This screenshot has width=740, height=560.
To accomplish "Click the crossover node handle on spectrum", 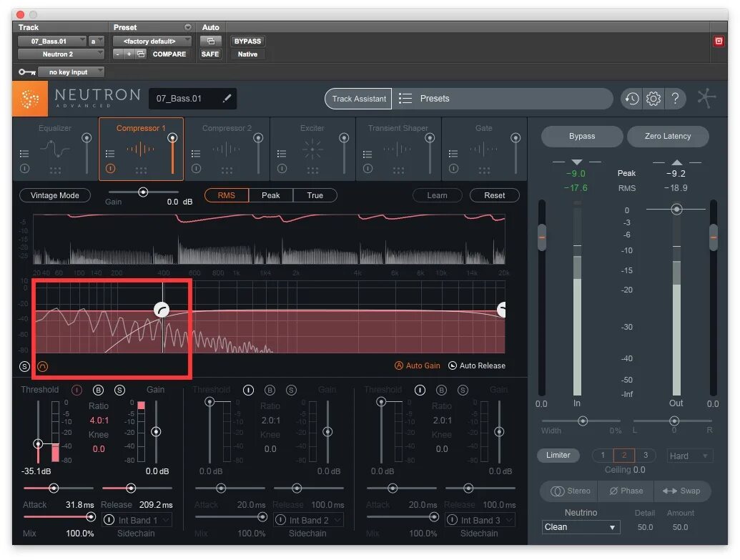I will (162, 310).
